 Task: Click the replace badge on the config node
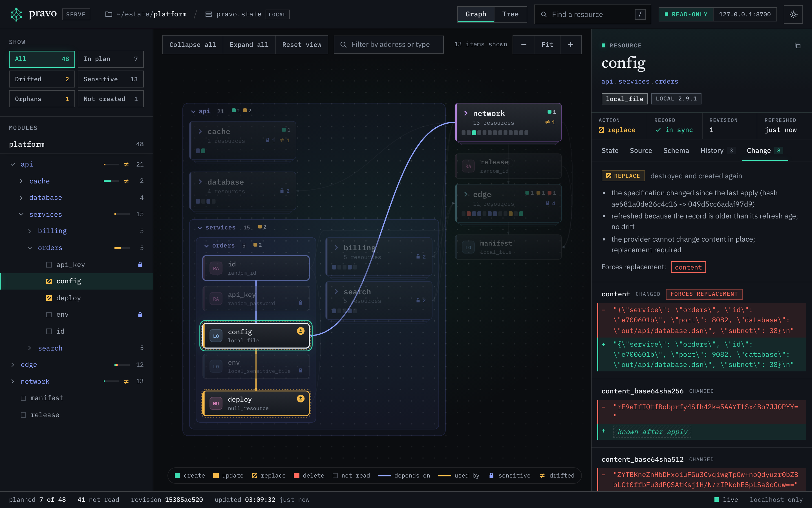pyautogui.click(x=301, y=331)
